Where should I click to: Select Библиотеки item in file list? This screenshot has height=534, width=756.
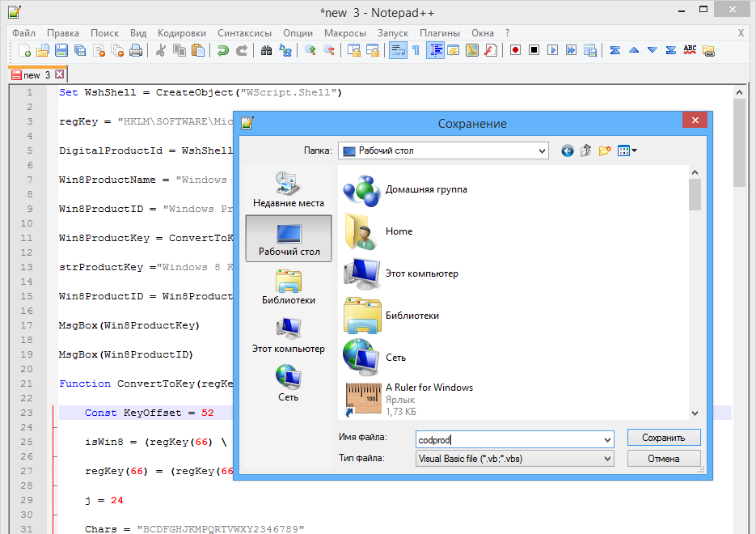click(x=391, y=316)
